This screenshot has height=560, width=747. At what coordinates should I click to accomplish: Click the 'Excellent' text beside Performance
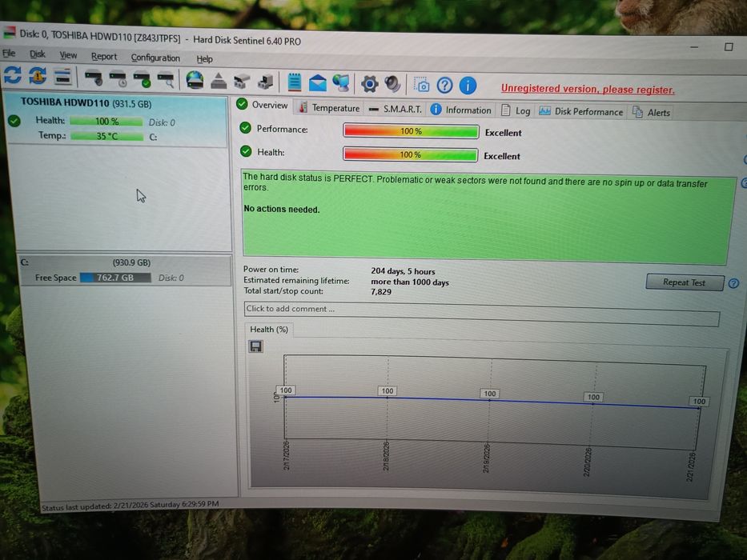503,133
